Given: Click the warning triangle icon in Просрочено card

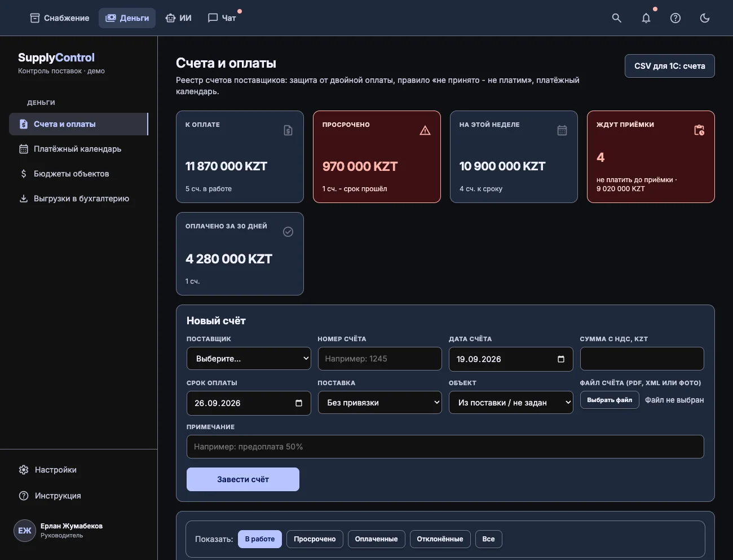Looking at the screenshot, I should pyautogui.click(x=425, y=130).
